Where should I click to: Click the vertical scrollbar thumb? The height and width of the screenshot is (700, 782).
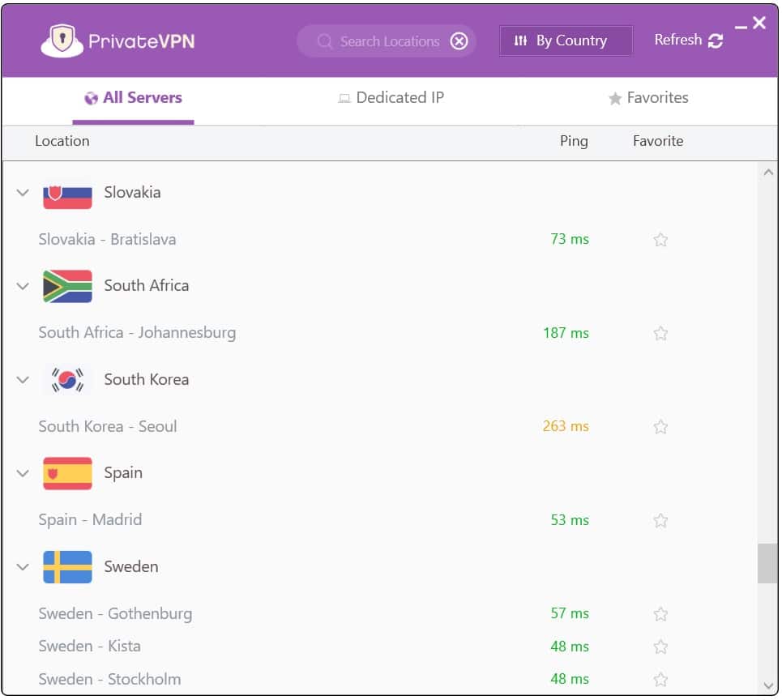[x=767, y=563]
